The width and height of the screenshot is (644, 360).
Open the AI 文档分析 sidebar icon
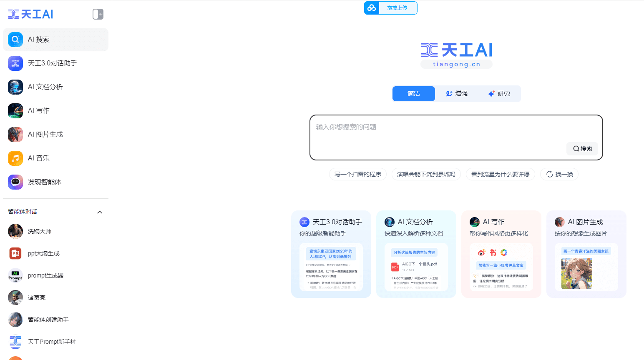pyautogui.click(x=15, y=87)
